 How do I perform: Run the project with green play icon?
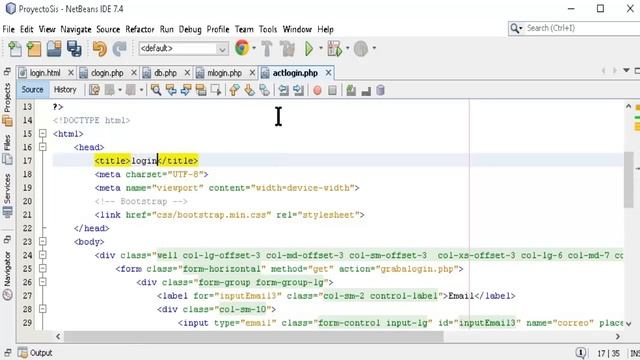309,49
